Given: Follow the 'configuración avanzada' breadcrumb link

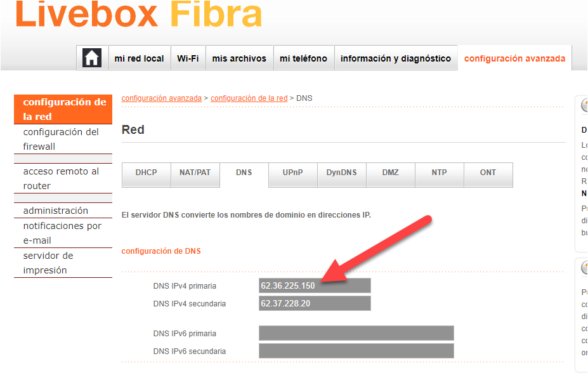Looking at the screenshot, I should click(162, 98).
